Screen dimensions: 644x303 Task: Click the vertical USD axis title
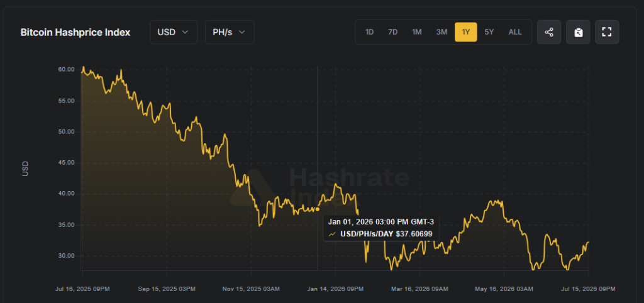(x=25, y=169)
